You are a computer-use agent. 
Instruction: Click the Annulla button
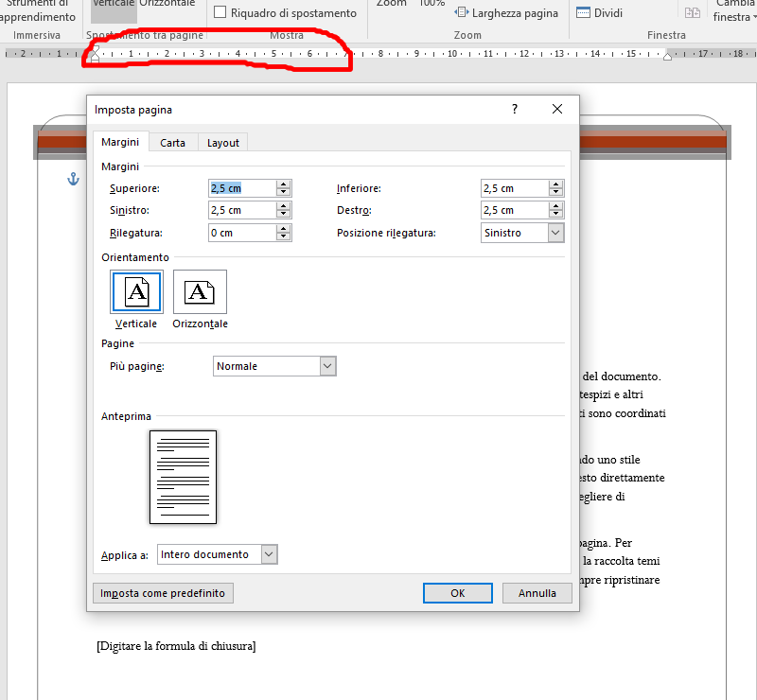point(537,593)
